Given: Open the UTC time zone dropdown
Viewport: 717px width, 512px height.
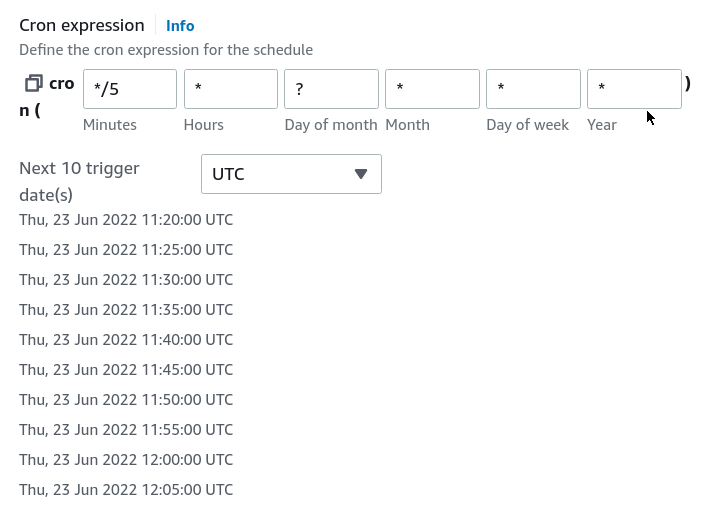Looking at the screenshot, I should [291, 174].
